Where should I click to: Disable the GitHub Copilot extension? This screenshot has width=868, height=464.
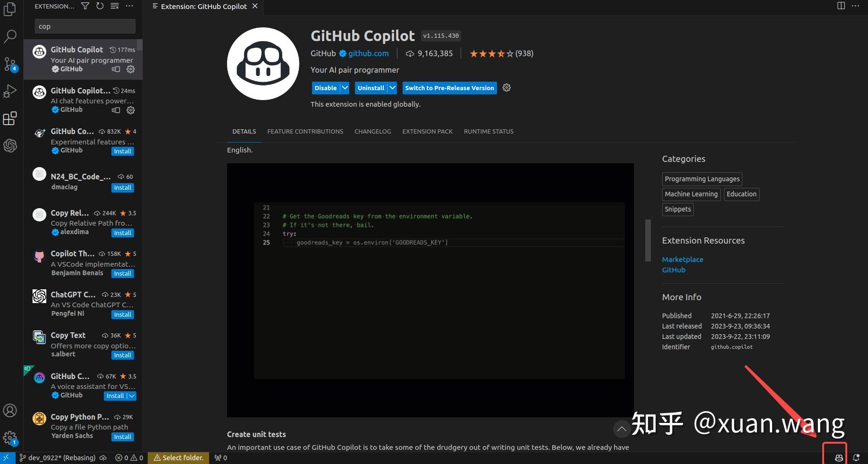click(x=325, y=88)
